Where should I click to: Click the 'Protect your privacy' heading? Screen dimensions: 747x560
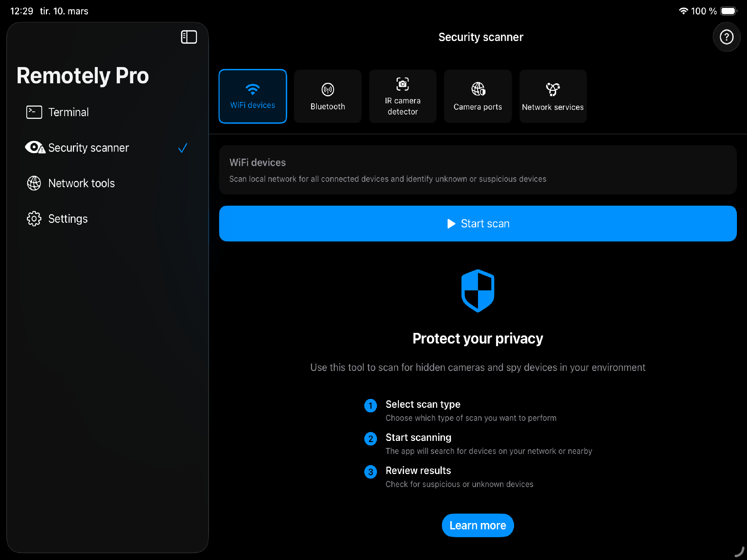[x=478, y=338]
